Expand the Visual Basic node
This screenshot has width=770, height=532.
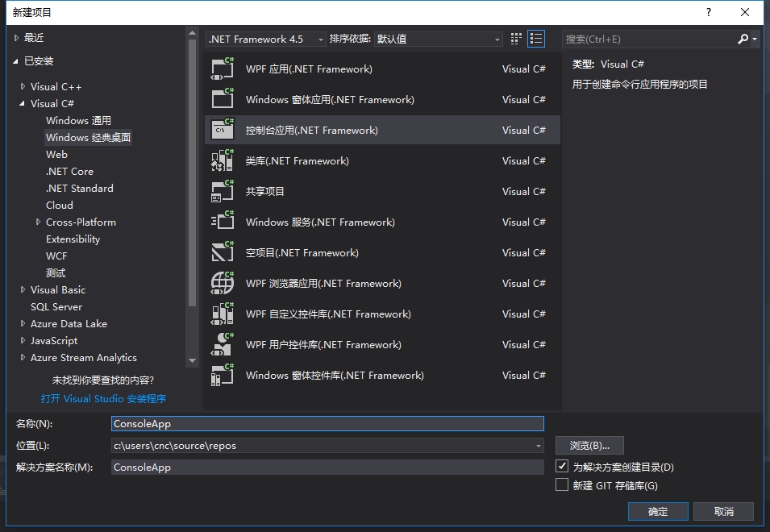tap(23, 289)
